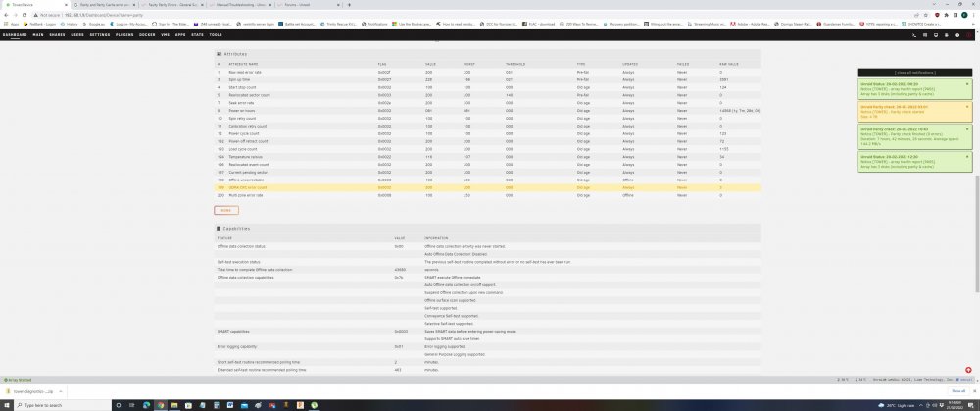Open the Main menu item
This screenshot has height=411, width=980.
[x=38, y=35]
